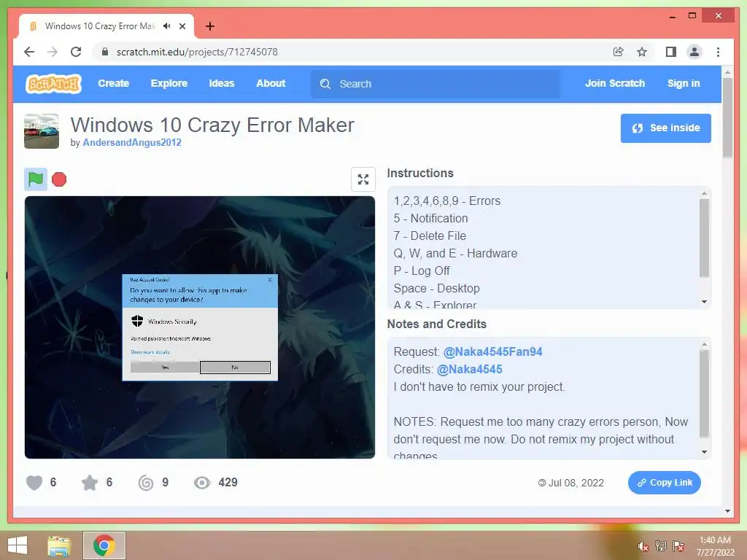Click Instructions scrollbar up arrow

(704, 193)
